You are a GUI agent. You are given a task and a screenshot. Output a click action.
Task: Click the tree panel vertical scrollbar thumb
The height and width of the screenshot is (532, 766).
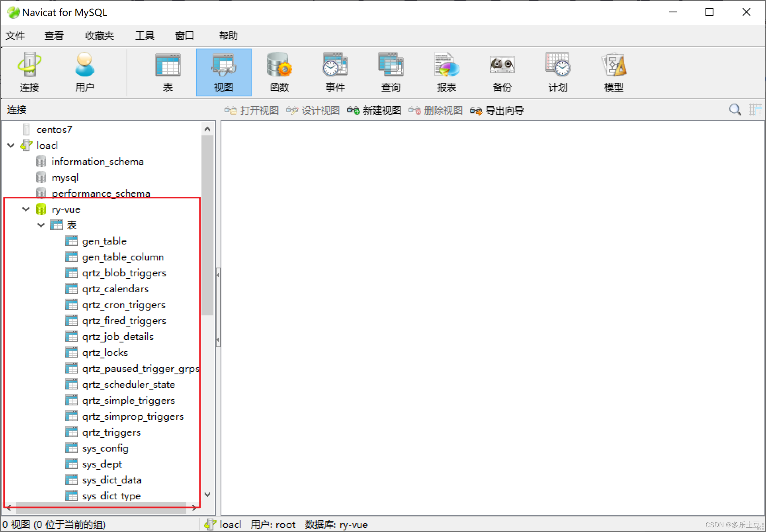pyautogui.click(x=207, y=225)
